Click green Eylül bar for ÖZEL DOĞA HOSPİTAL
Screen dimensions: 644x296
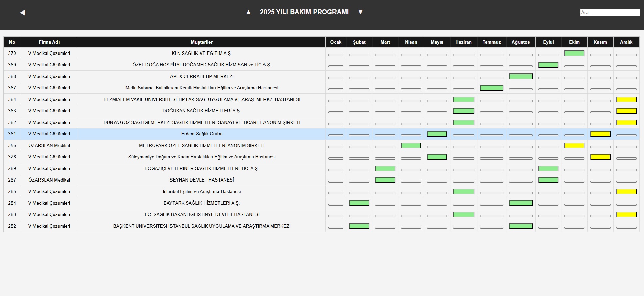click(548, 65)
